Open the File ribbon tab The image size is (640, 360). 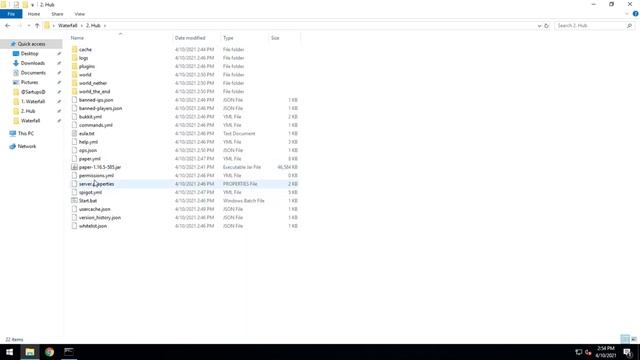[11, 14]
